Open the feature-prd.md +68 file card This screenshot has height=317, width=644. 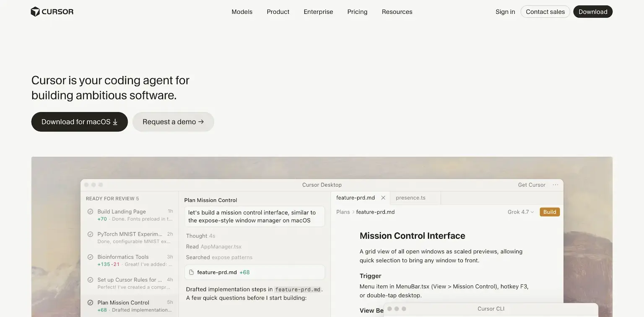[254, 272]
